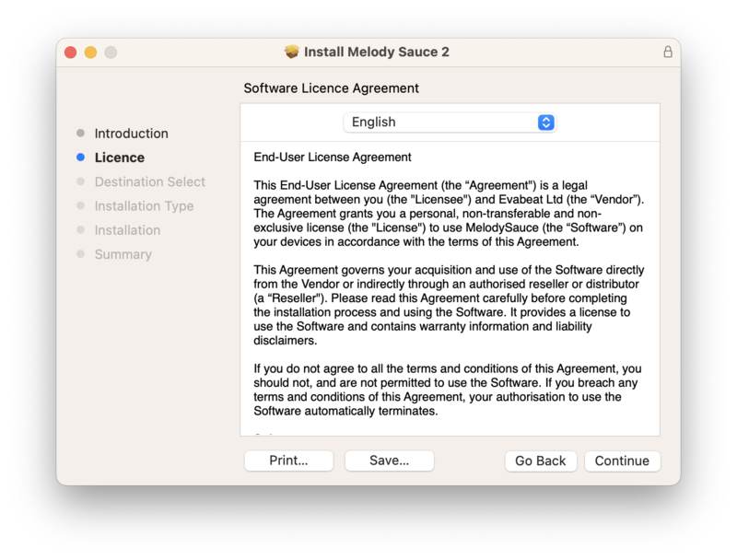The width and height of the screenshot is (737, 560).
Task: Click the Save... button
Action: pos(389,461)
